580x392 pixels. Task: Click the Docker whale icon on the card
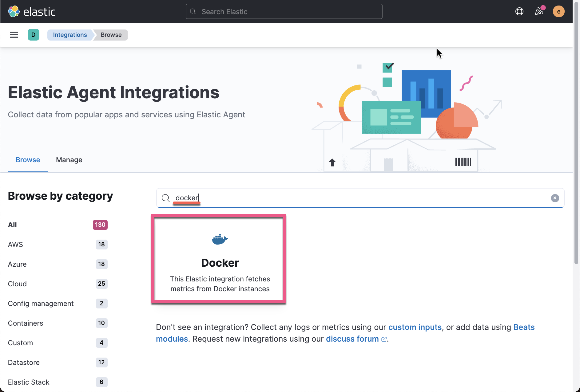(x=220, y=239)
